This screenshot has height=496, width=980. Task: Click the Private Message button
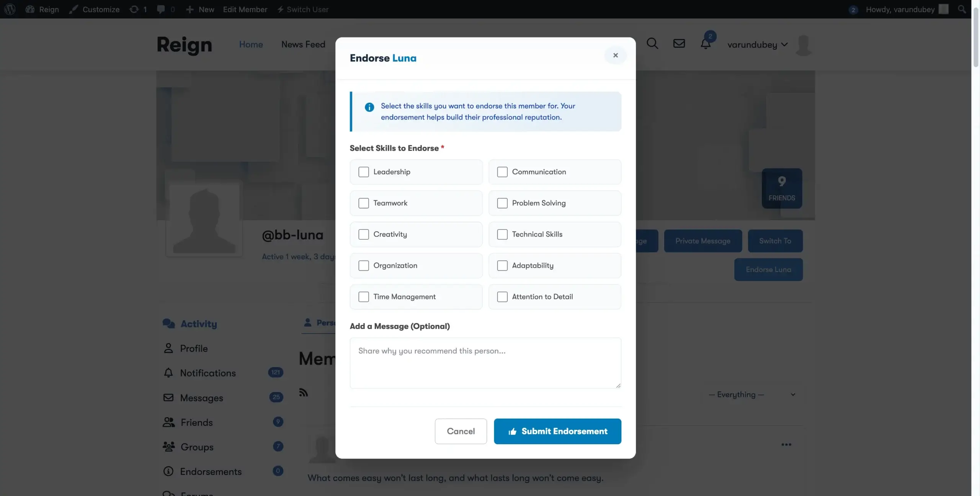point(703,241)
